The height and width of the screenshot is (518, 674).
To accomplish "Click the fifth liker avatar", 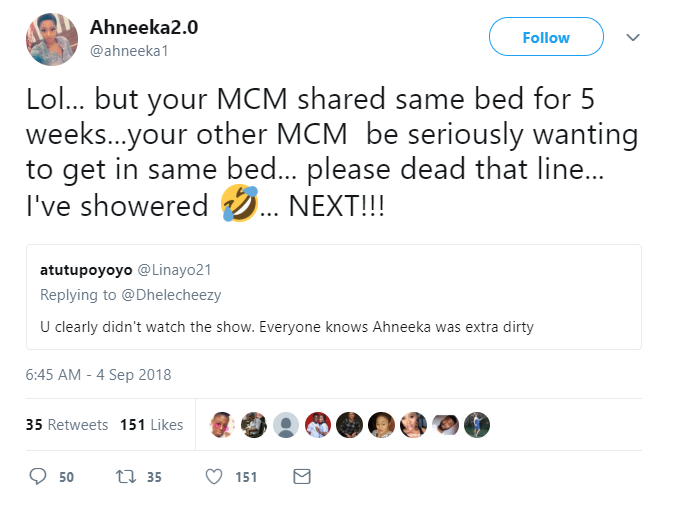I will pyautogui.click(x=349, y=425).
